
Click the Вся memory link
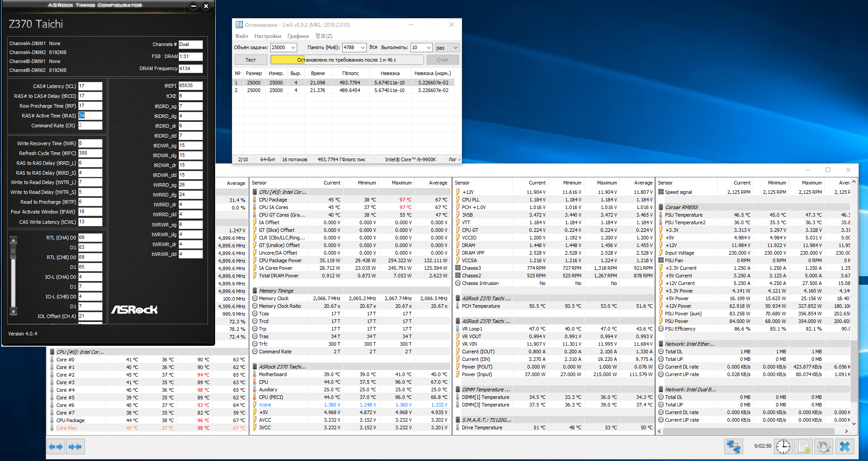(373, 47)
